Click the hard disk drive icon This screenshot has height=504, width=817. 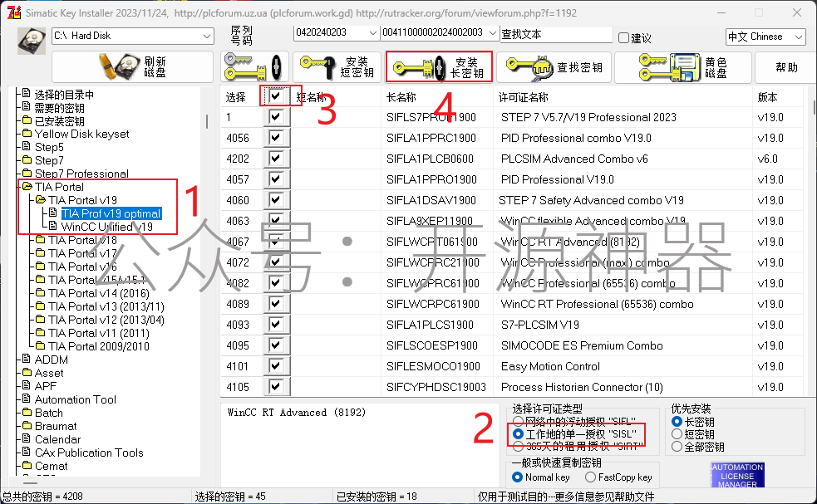pyautogui.click(x=32, y=42)
